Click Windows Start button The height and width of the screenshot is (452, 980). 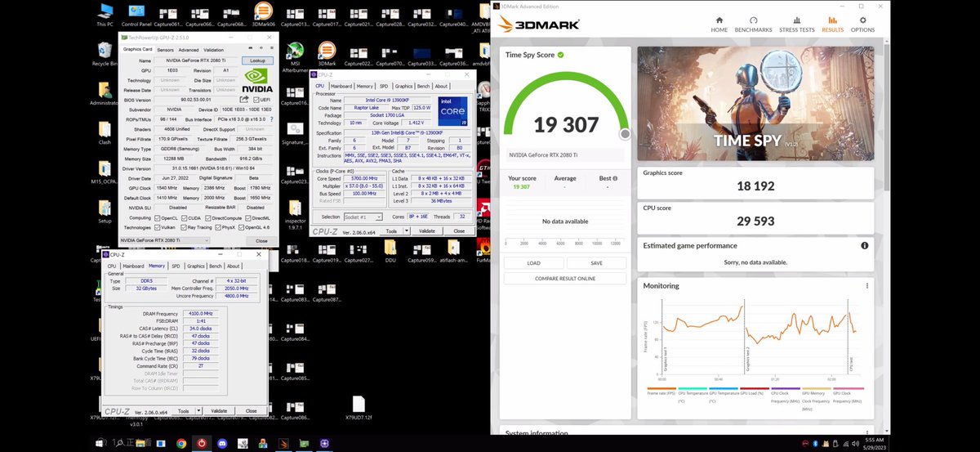(100, 443)
